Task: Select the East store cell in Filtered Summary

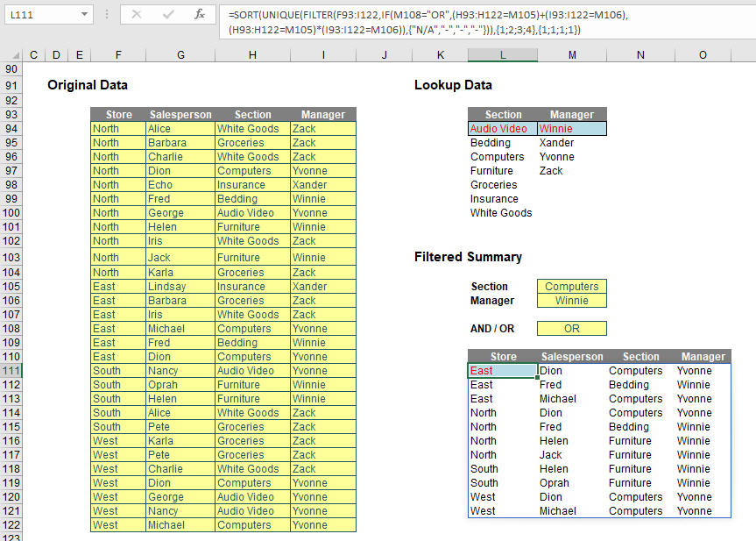Action: click(504, 371)
